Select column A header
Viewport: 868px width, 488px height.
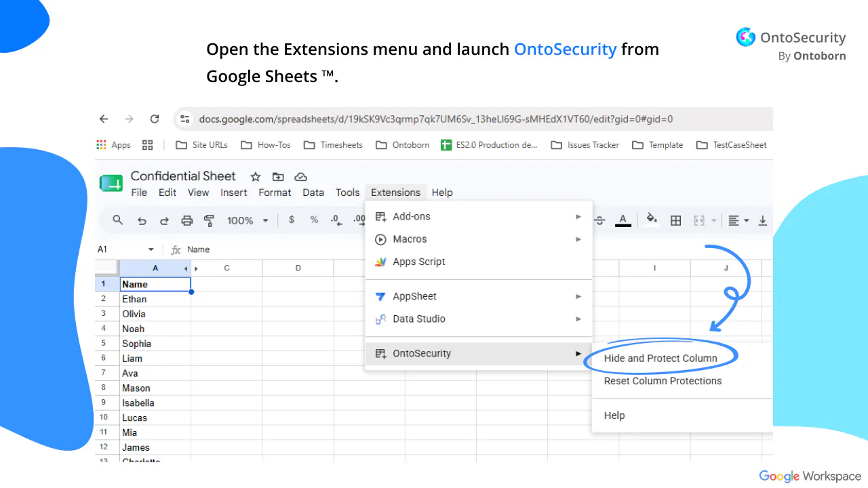(x=155, y=268)
